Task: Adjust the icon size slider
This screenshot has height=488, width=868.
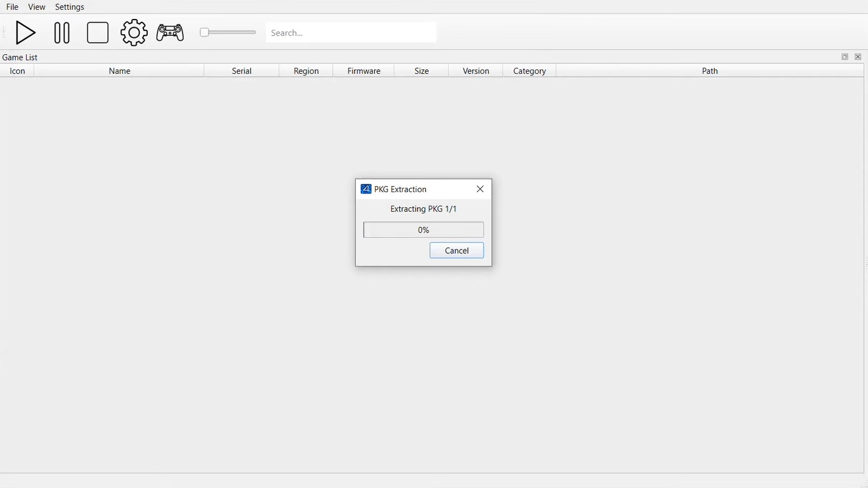Action: (228, 32)
